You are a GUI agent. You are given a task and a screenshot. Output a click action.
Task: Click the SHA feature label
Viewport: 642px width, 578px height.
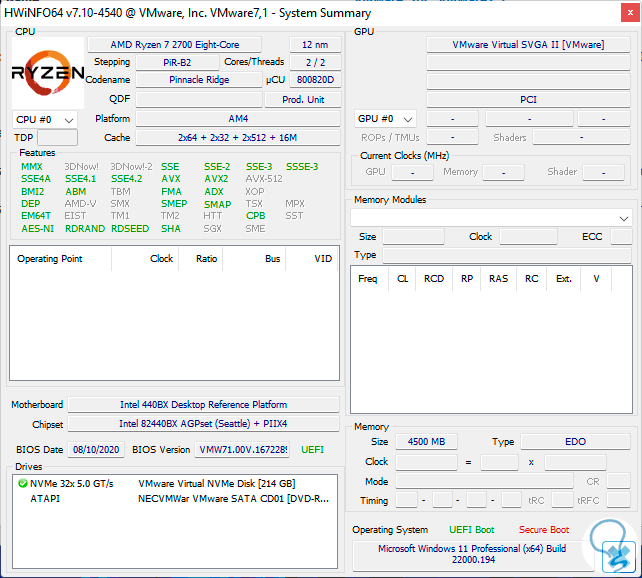click(x=171, y=229)
